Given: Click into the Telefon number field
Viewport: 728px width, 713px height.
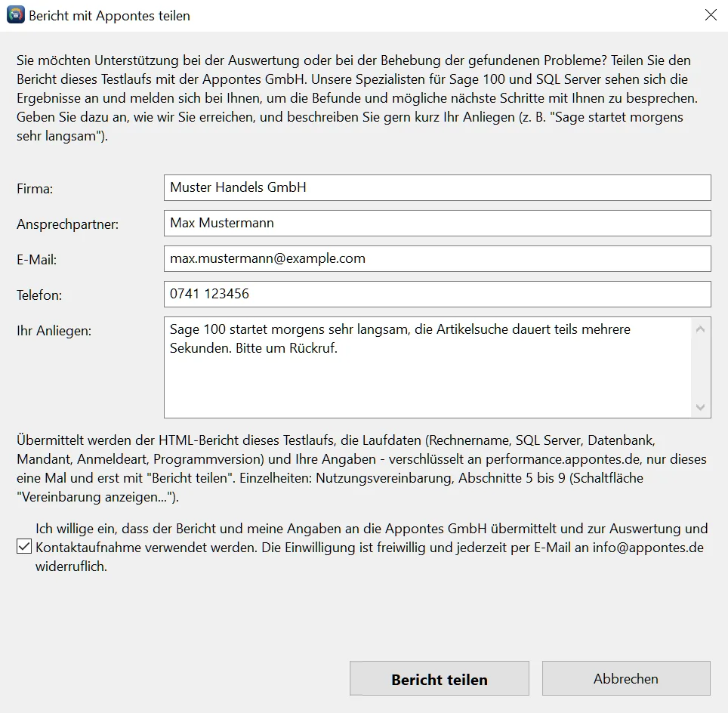Looking at the screenshot, I should click(x=437, y=294).
